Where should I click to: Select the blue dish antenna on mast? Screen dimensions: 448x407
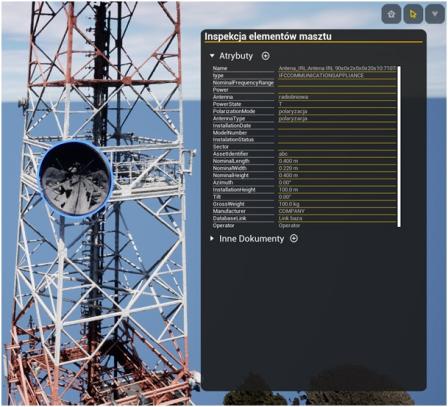pos(75,179)
